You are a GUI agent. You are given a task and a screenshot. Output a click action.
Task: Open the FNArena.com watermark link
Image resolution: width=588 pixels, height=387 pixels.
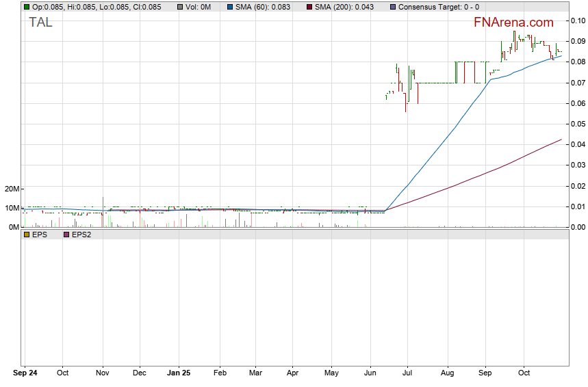tap(513, 23)
